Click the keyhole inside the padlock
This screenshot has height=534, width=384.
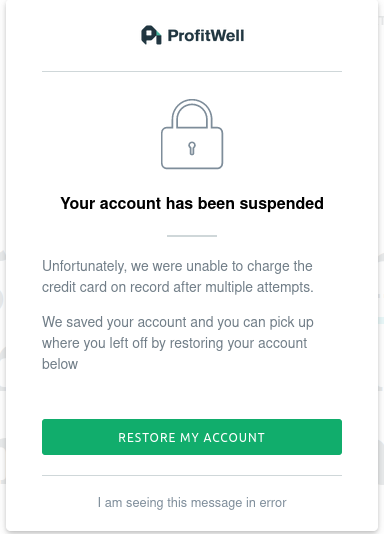pyautogui.click(x=192, y=148)
